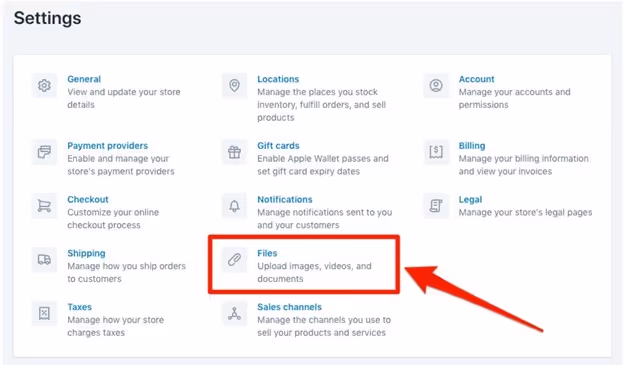Click 'Enable Apple Wallet passes' description
The width and height of the screenshot is (624, 365).
click(323, 165)
